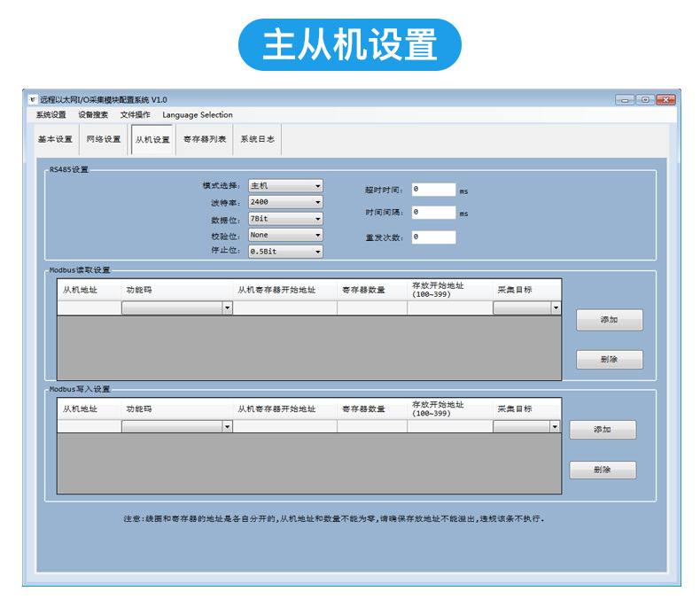Click the 重发次数 input field
The width and height of the screenshot is (700, 607).
pos(433,237)
